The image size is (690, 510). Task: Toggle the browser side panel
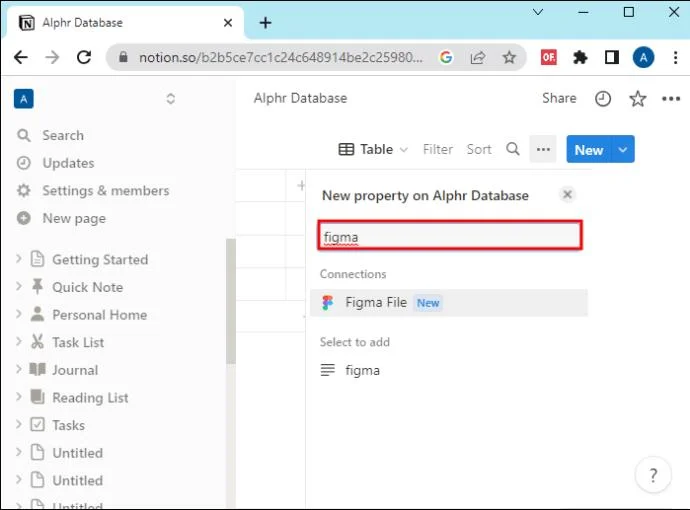[x=612, y=57]
